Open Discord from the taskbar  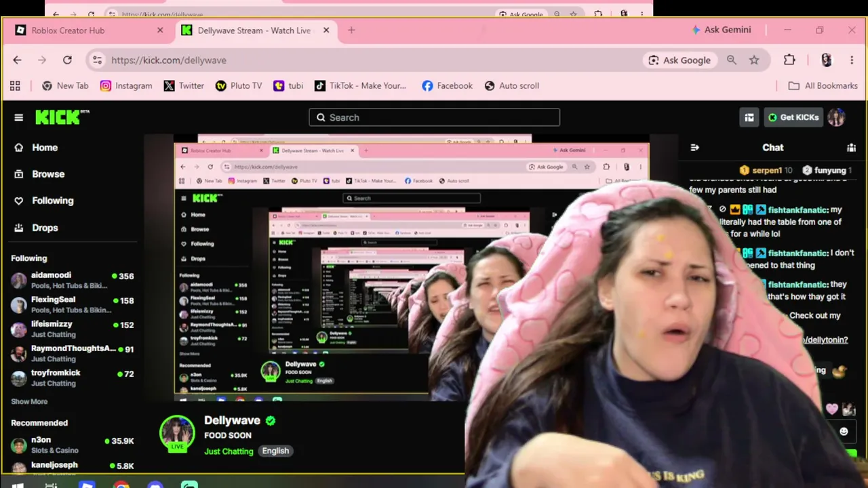point(155,485)
